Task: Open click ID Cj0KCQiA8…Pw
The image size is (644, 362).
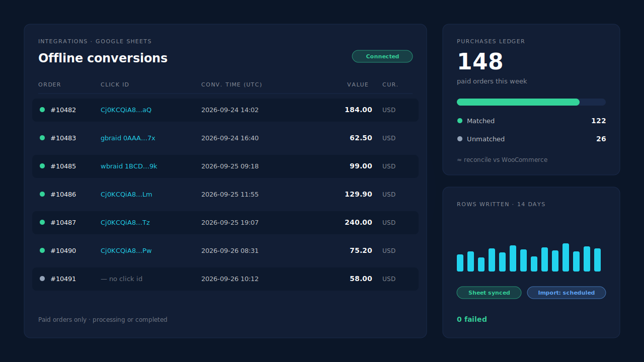Action: pyautogui.click(x=126, y=250)
